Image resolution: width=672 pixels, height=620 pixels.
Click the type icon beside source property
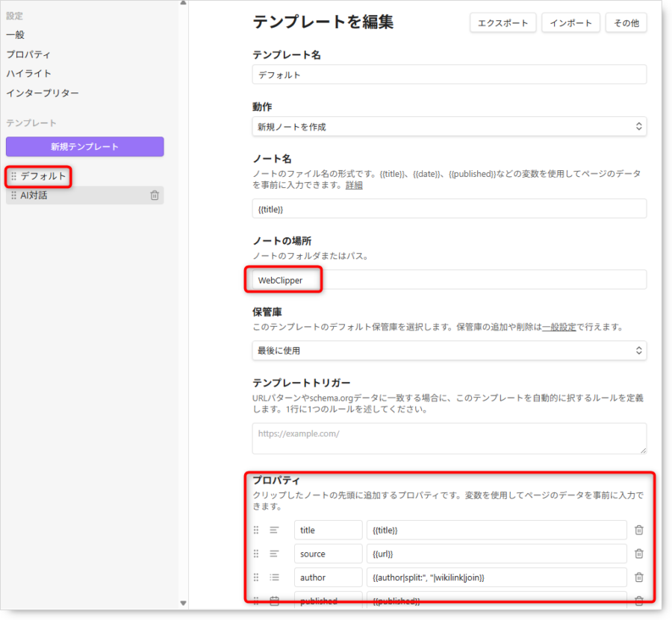[x=275, y=554]
